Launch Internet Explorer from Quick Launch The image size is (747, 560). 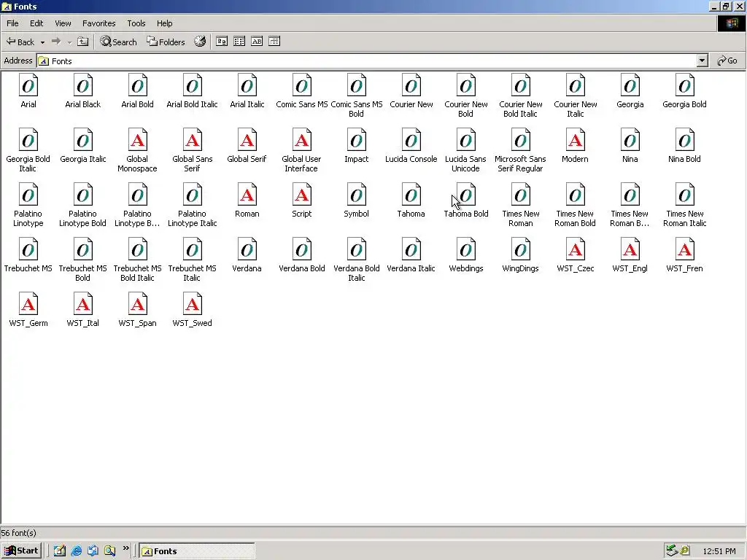pos(76,551)
